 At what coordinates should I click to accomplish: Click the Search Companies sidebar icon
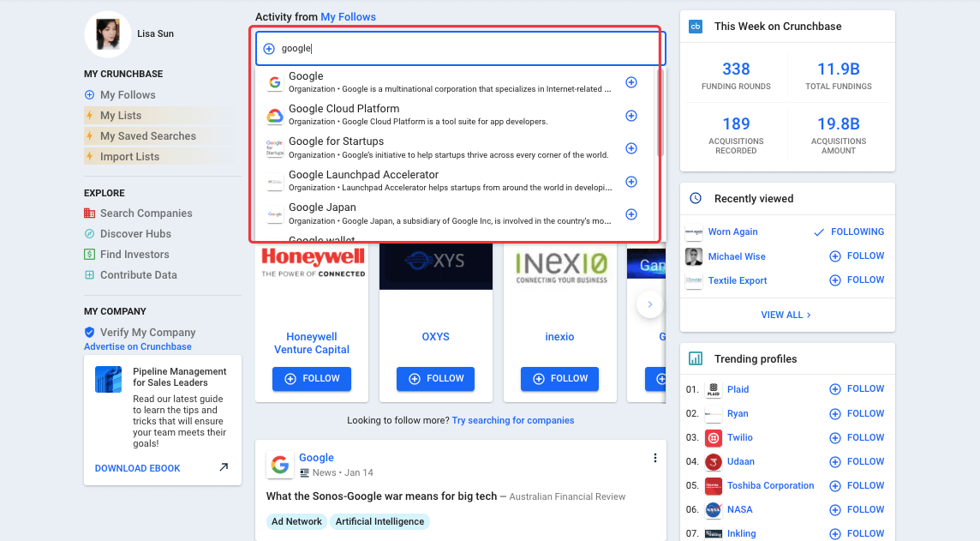89,213
